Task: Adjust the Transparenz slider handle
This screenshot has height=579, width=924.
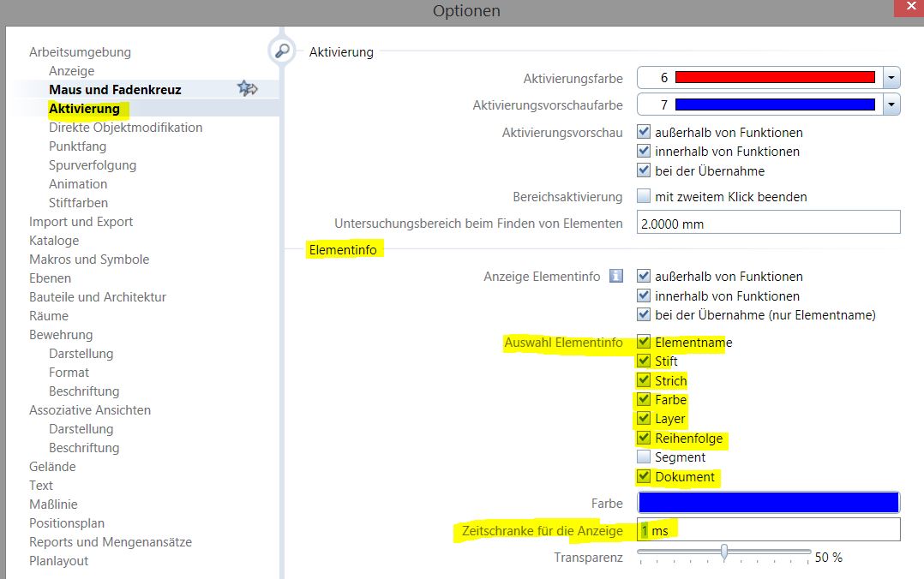Action: [x=724, y=553]
